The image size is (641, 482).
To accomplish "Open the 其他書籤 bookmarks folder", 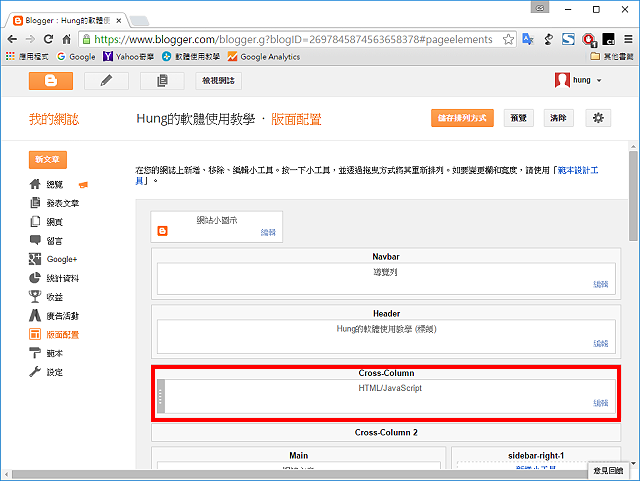I will (612, 56).
